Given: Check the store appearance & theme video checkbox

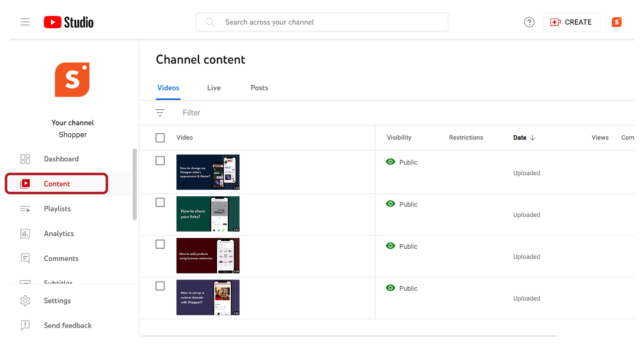Looking at the screenshot, I should [x=160, y=160].
